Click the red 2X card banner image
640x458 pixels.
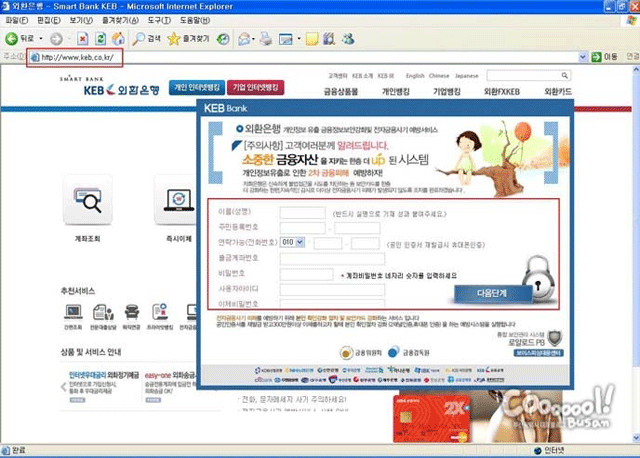tap(431, 419)
